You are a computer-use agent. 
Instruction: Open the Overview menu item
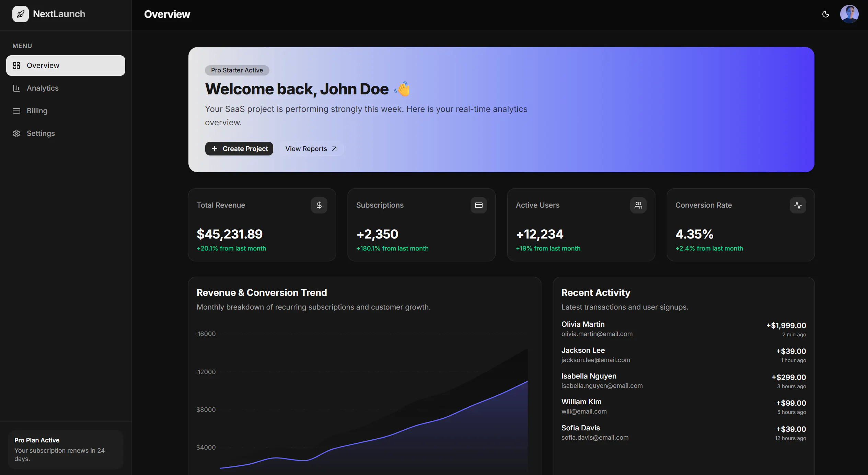pyautogui.click(x=66, y=66)
